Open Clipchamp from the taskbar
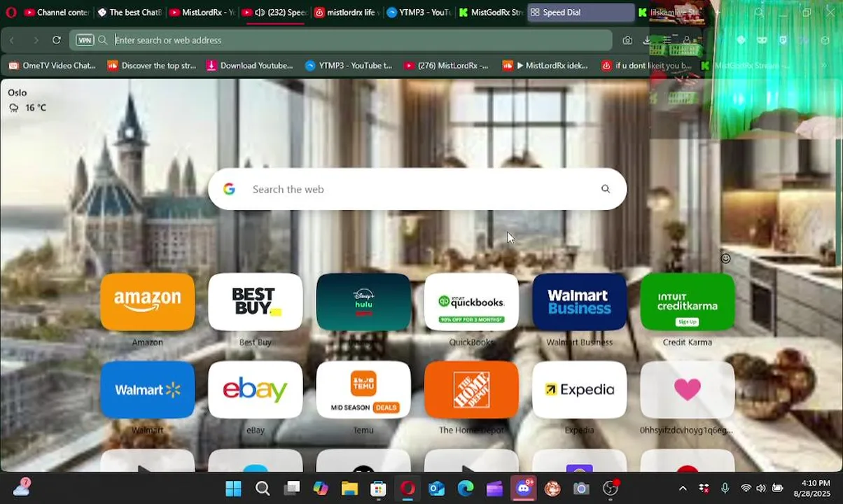 [494, 488]
